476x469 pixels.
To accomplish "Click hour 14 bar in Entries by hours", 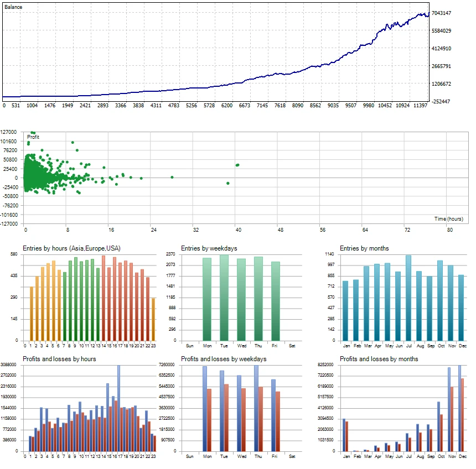I will pyautogui.click(x=104, y=299).
